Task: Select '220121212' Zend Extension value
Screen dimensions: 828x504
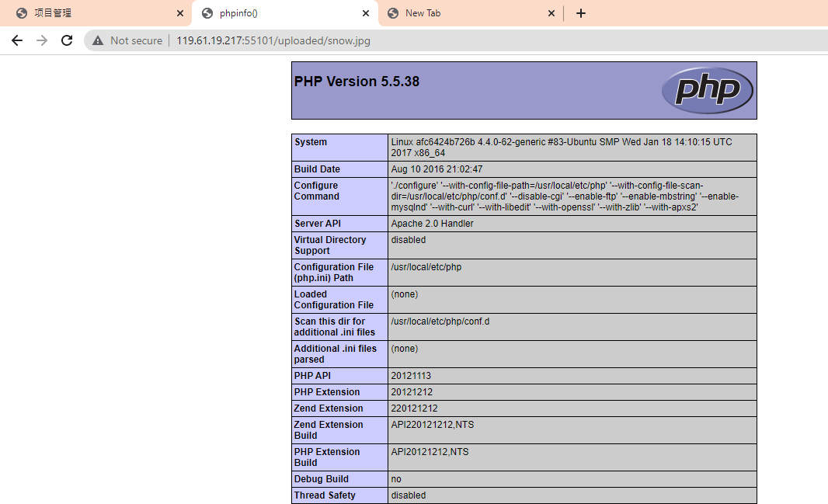Action: coord(414,408)
